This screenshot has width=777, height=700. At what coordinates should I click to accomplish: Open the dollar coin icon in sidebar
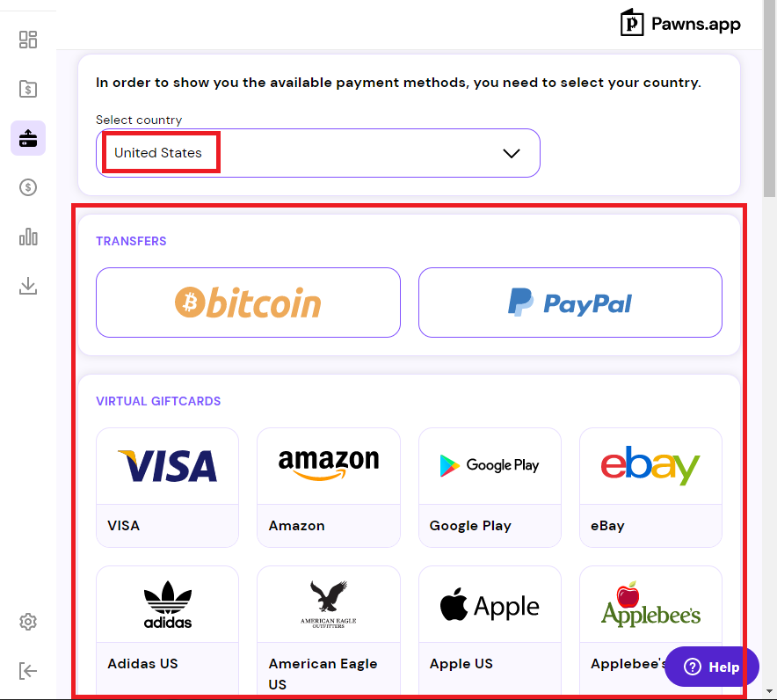pyautogui.click(x=28, y=187)
